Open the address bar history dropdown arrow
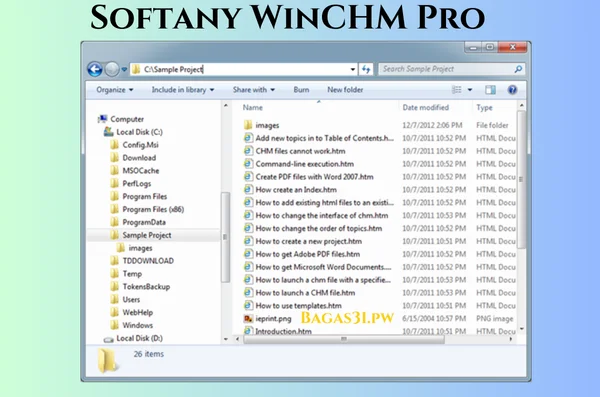This screenshot has width=600, height=397. [353, 70]
